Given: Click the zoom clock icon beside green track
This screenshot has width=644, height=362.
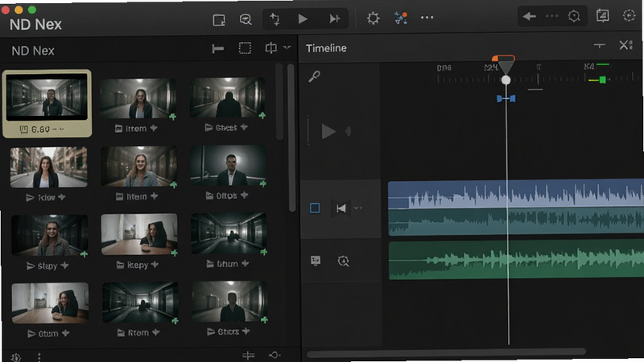Looking at the screenshot, I should point(343,261).
